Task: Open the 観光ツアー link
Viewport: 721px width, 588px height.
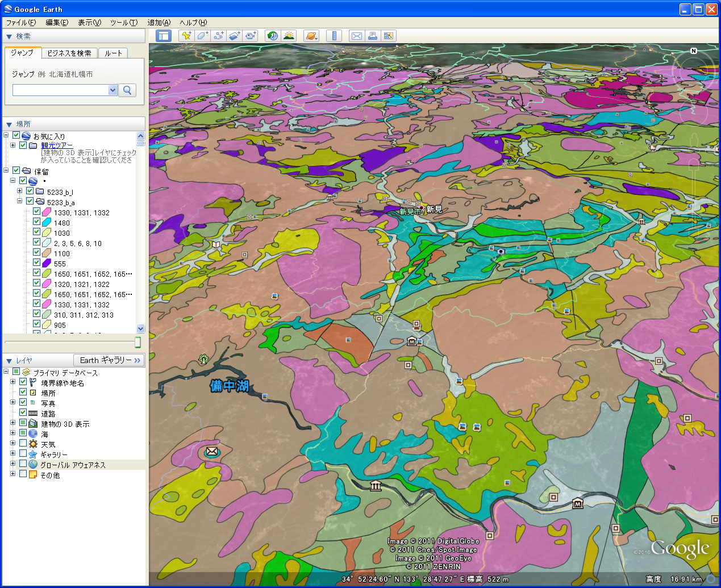Action: click(57, 145)
